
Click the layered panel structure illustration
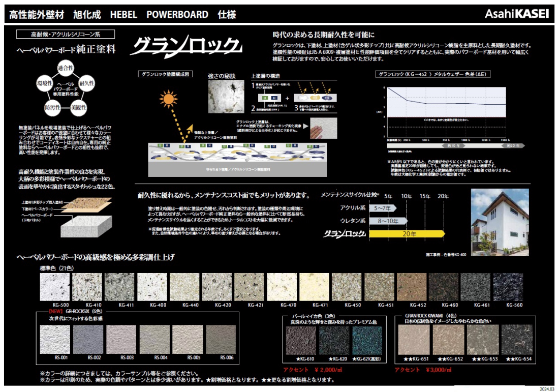point(86,218)
